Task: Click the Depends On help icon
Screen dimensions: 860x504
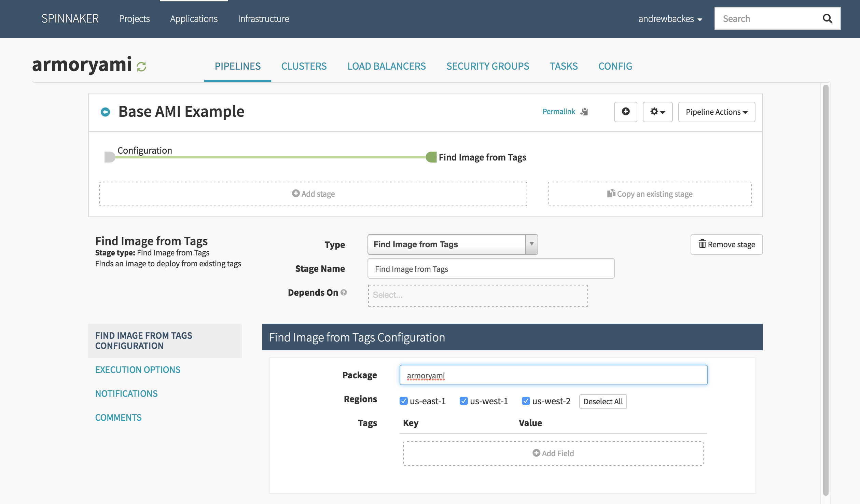Action: (344, 292)
